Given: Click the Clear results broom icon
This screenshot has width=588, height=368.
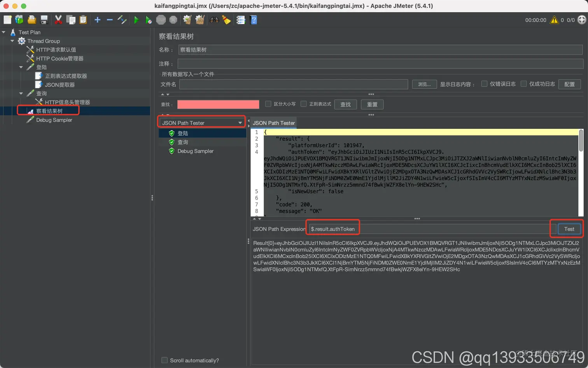Looking at the screenshot, I should [x=187, y=20].
